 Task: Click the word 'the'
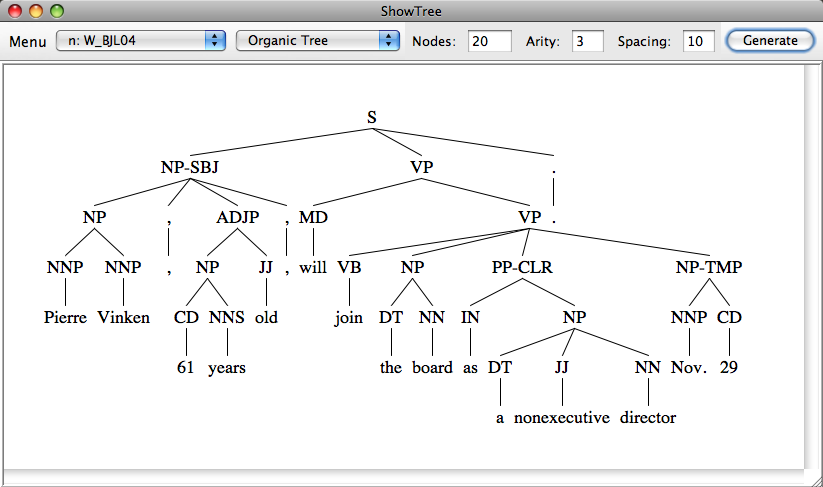391,367
